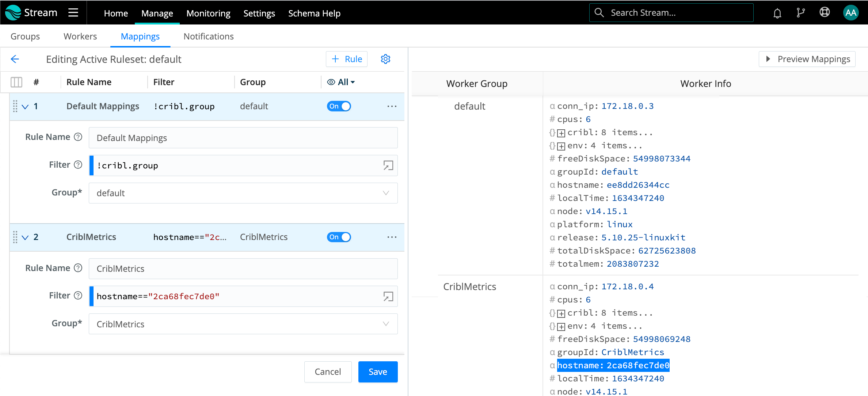Viewport: 868px width, 396px height.
Task: Save the active ruleset
Action: pyautogui.click(x=378, y=372)
